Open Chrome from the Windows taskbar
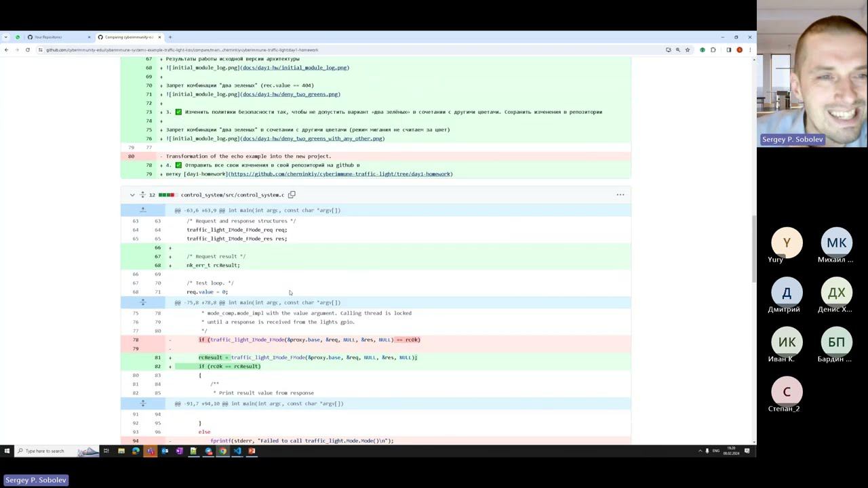The width and height of the screenshot is (868, 488). [x=222, y=451]
